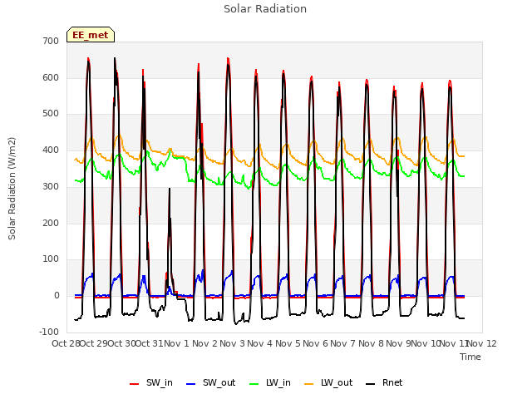532x399 pixels.
Task: Click the blue SW_out legend swatch
Action: (x=191, y=384)
